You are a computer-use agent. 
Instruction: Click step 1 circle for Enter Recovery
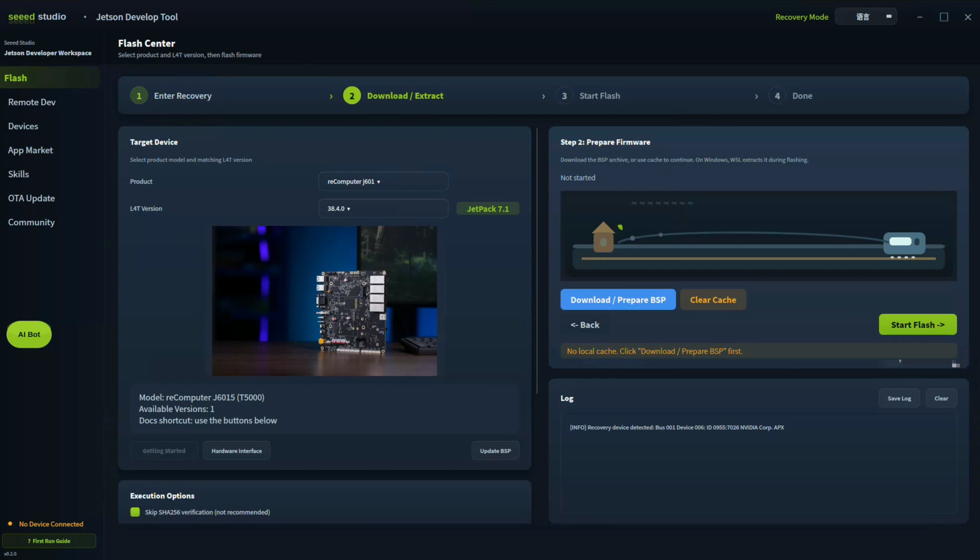[139, 96]
